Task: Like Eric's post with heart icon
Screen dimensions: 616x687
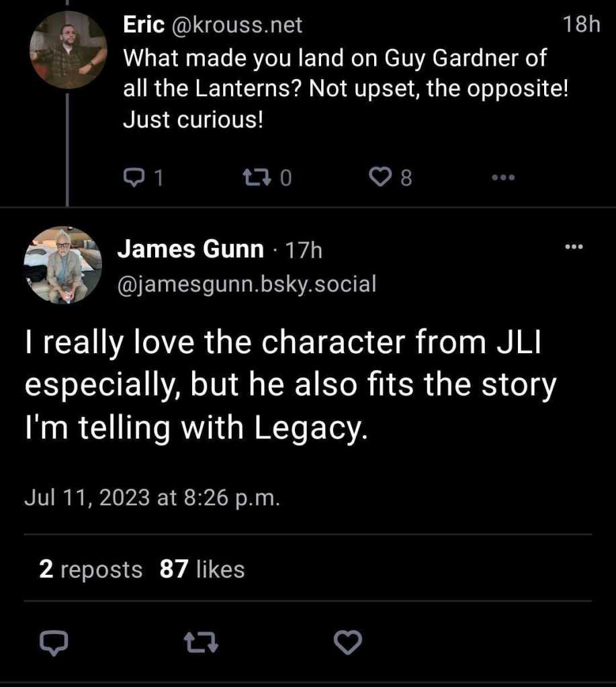Action: point(381,177)
